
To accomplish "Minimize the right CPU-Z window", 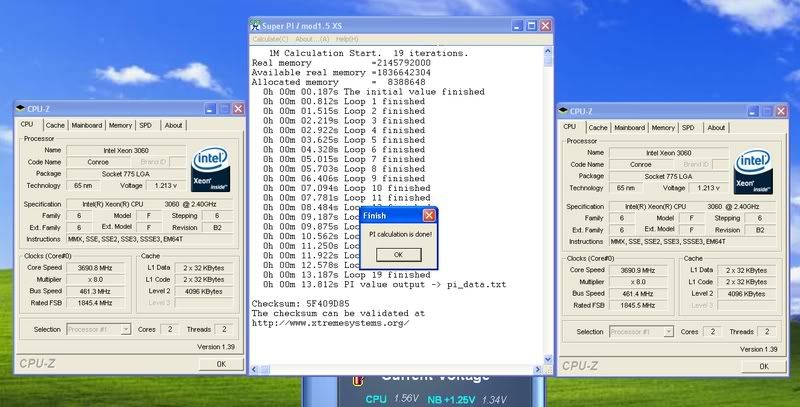I will [753, 111].
